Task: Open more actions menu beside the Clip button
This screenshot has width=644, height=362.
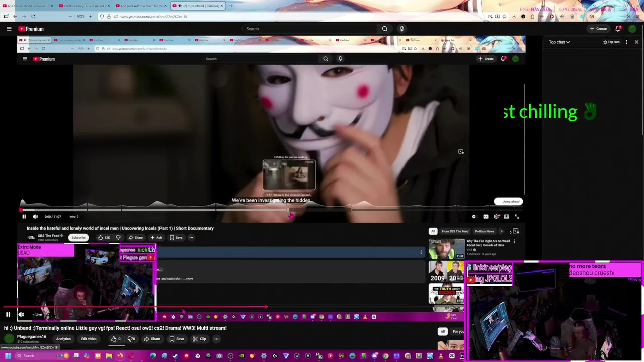Action: click(x=216, y=339)
